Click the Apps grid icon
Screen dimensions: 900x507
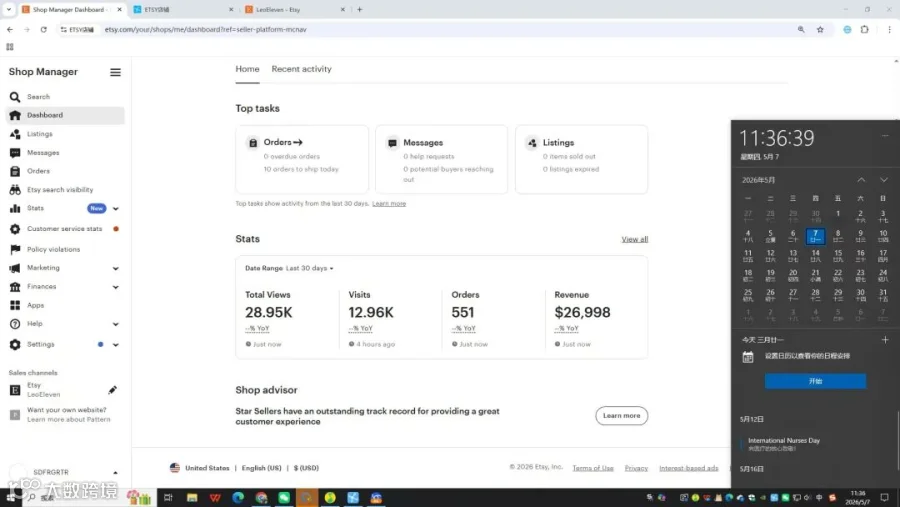pyautogui.click(x=15, y=305)
